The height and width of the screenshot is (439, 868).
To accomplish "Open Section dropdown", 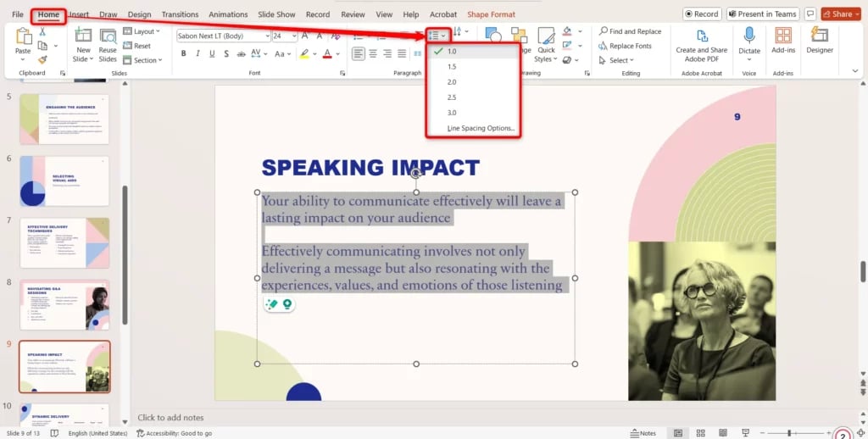I will (x=142, y=60).
